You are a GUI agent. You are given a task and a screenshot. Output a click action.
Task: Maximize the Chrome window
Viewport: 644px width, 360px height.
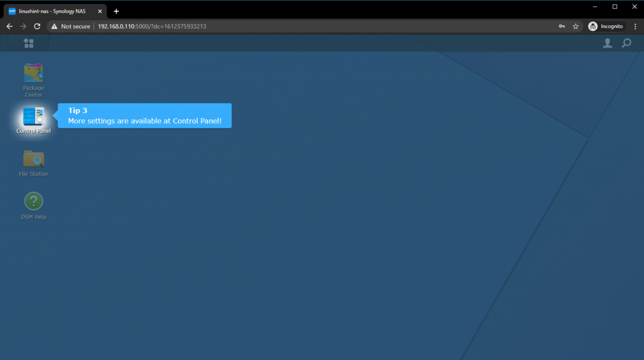pyautogui.click(x=615, y=7)
